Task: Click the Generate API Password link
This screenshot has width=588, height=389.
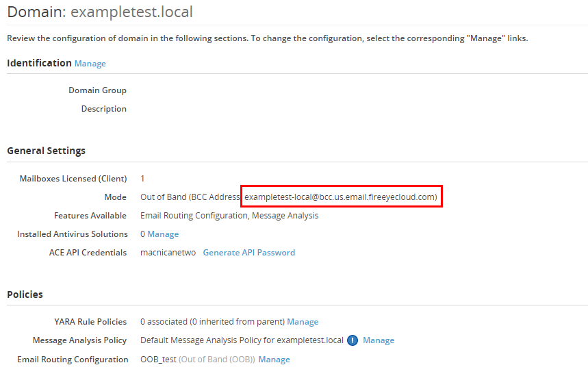Action: [x=248, y=253]
